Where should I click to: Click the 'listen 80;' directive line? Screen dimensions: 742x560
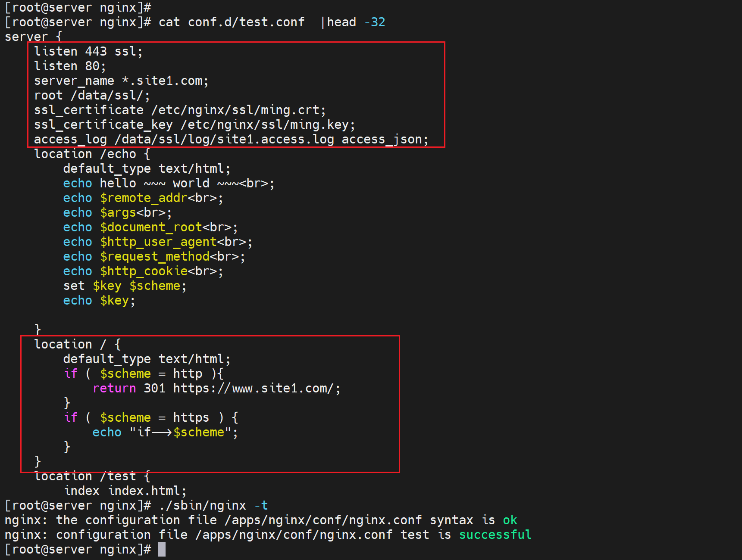(69, 66)
